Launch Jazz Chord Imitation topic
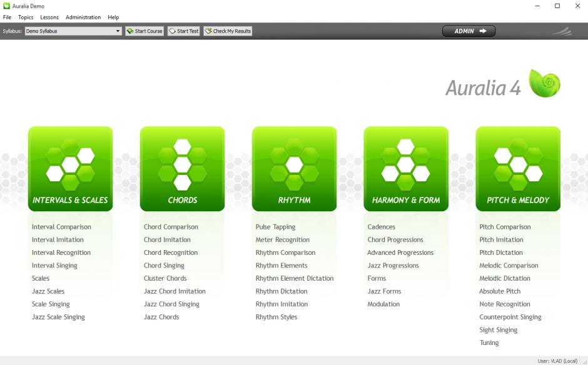Screen dimensions: 588x365 click(175, 291)
